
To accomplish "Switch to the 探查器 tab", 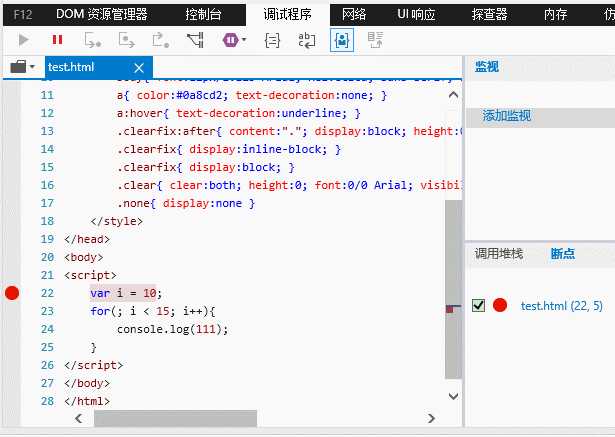I will [489, 15].
